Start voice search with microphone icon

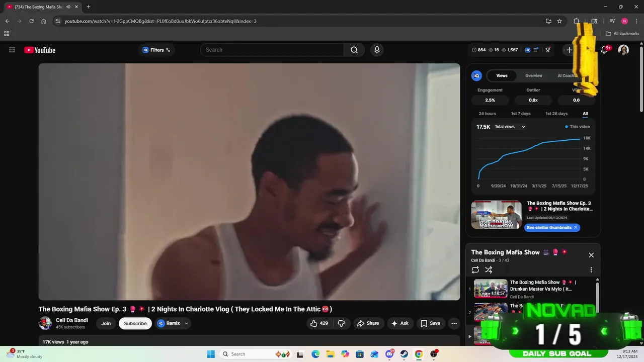(x=377, y=50)
